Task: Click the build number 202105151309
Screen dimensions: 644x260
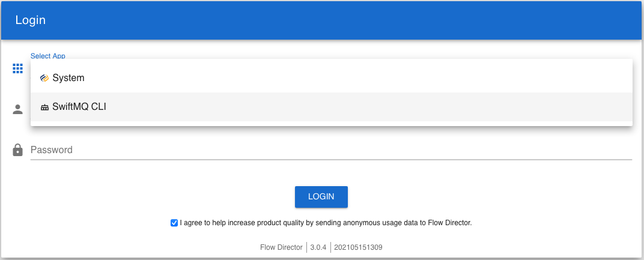Action: pos(359,247)
